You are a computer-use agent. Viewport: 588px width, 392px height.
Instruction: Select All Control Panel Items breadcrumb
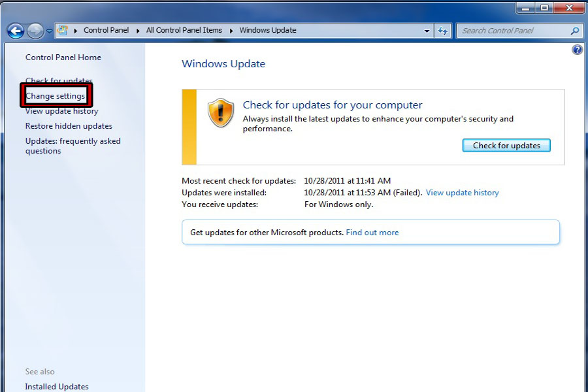click(184, 30)
